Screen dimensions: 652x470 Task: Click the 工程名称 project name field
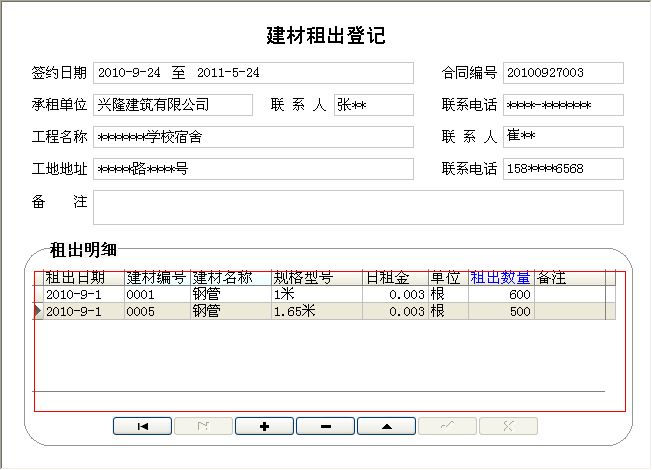(x=252, y=137)
